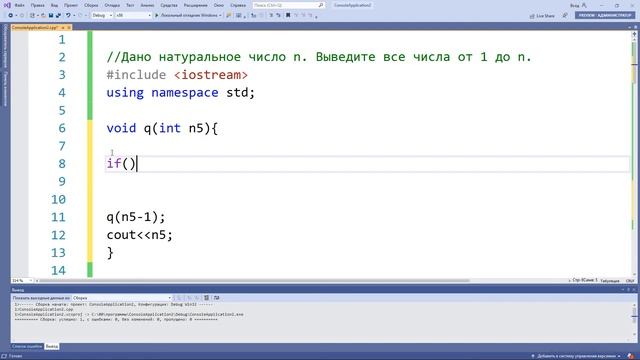640x360 pixels.
Task: Open the Debug configuration dropdown
Action: 102,16
